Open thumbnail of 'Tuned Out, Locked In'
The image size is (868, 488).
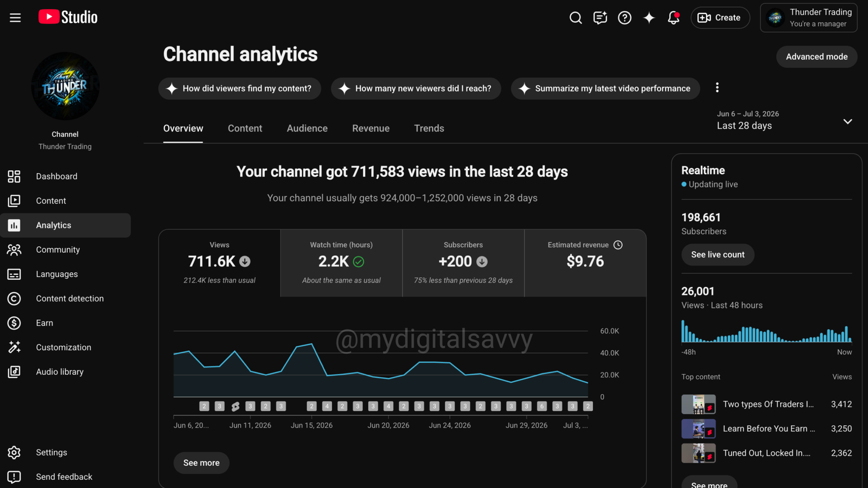(698, 453)
